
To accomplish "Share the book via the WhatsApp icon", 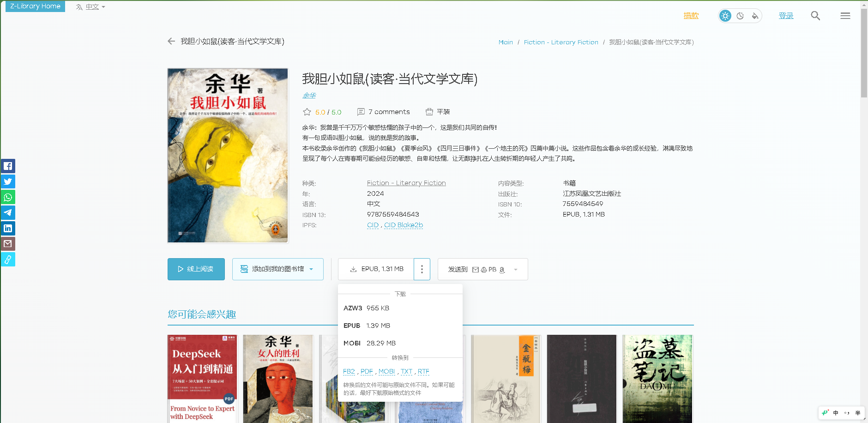I will pos(8,197).
